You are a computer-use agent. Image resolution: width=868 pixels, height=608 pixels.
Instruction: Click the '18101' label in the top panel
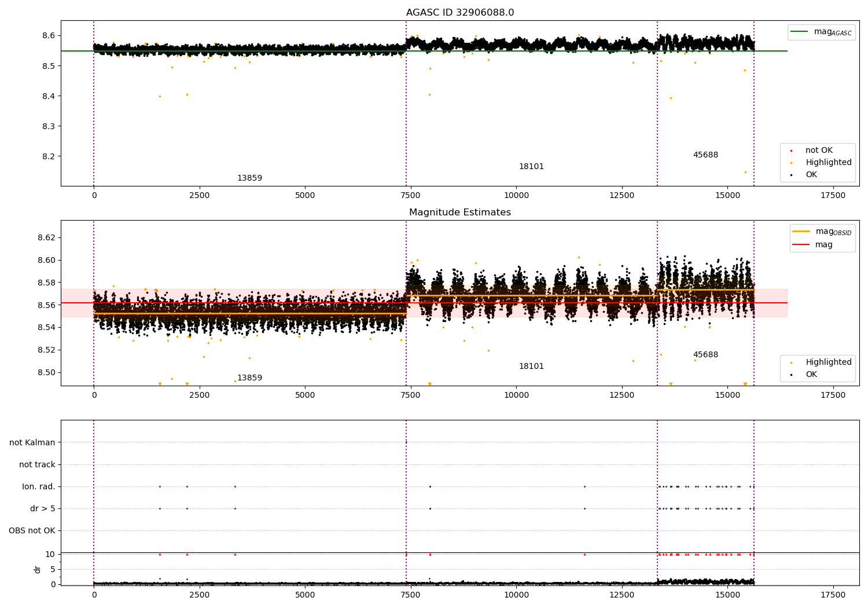coord(531,167)
